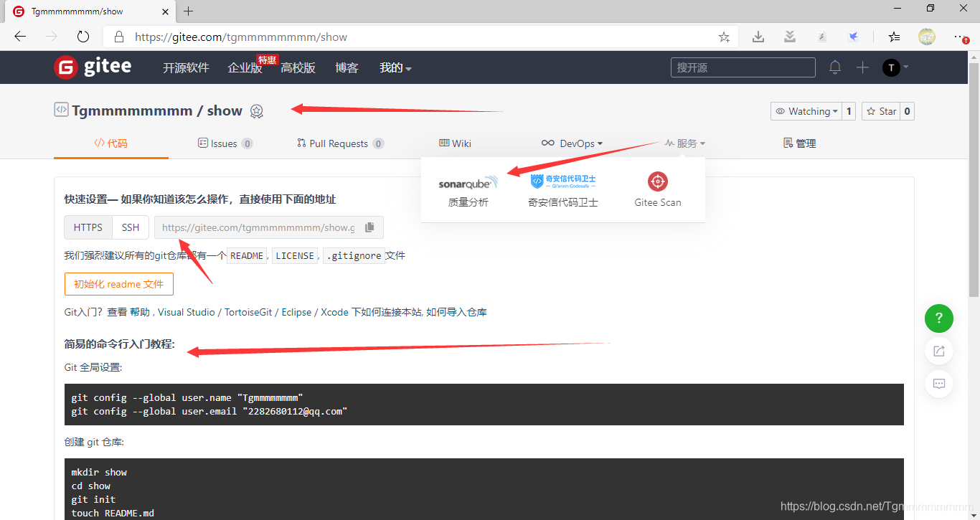Open the 如何导入仓库 link
Viewport: 980px width, 520px height.
click(457, 312)
